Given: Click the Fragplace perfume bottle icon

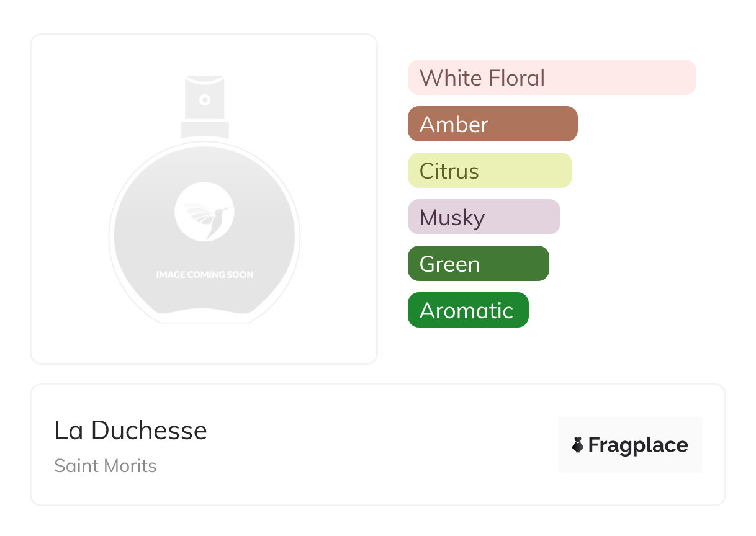Looking at the screenshot, I should [578, 445].
